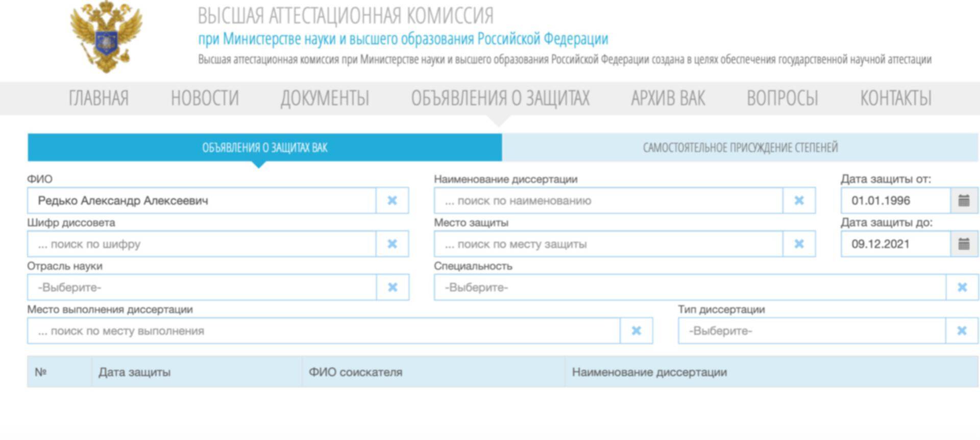Clear the ФИО field with its X icon

(392, 201)
